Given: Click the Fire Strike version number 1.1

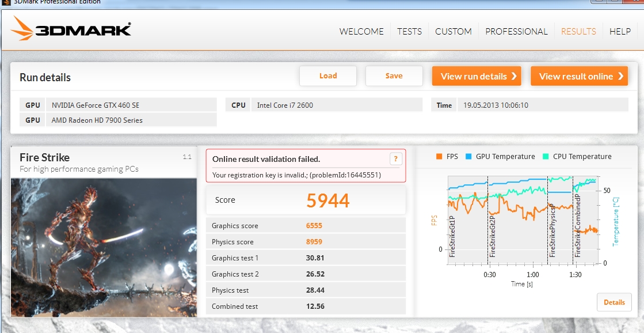Looking at the screenshot, I should [x=187, y=157].
